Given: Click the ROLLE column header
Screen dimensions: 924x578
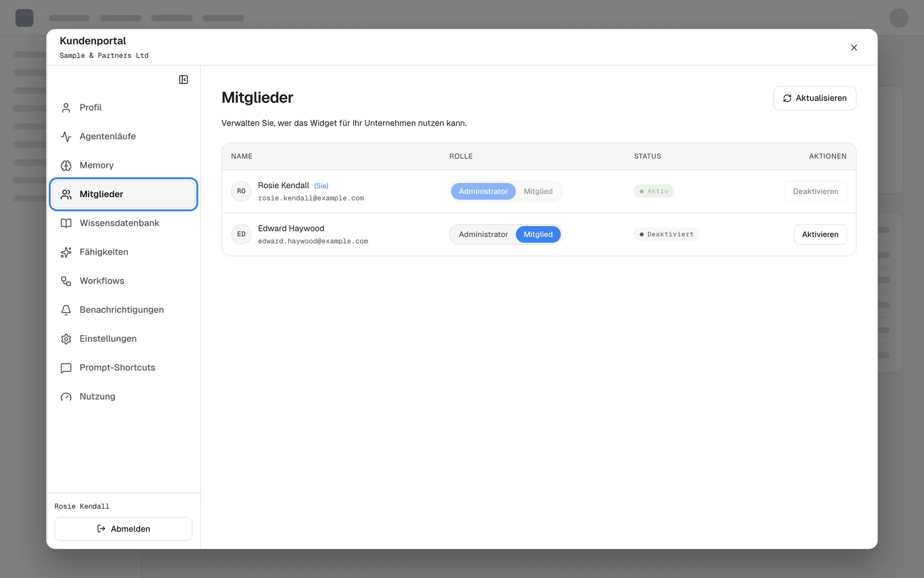Looking at the screenshot, I should click(461, 156).
